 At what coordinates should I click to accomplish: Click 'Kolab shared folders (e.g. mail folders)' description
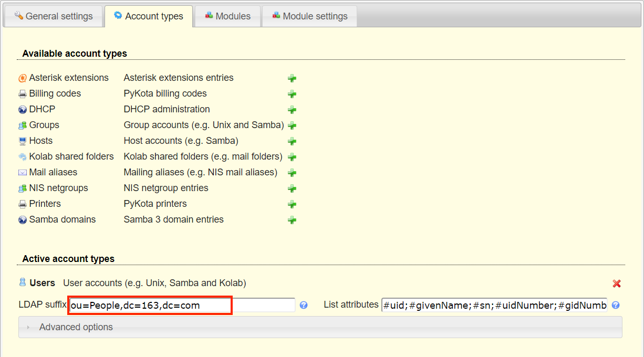(x=203, y=156)
